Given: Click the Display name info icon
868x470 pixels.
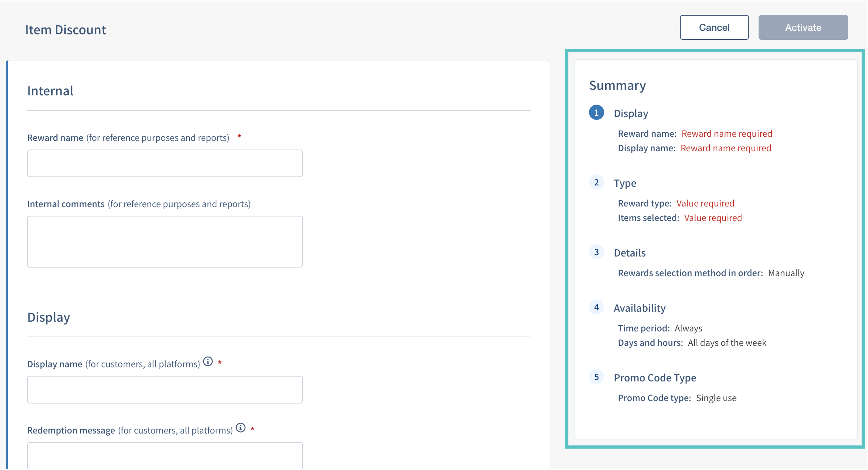Looking at the screenshot, I should tap(208, 361).
